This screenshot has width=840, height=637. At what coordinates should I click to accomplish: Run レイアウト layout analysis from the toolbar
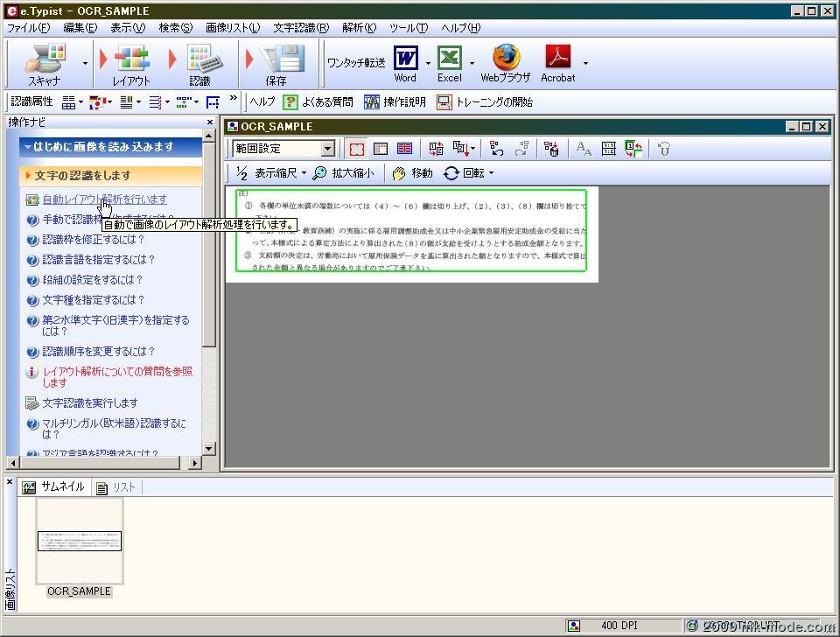pos(131,61)
